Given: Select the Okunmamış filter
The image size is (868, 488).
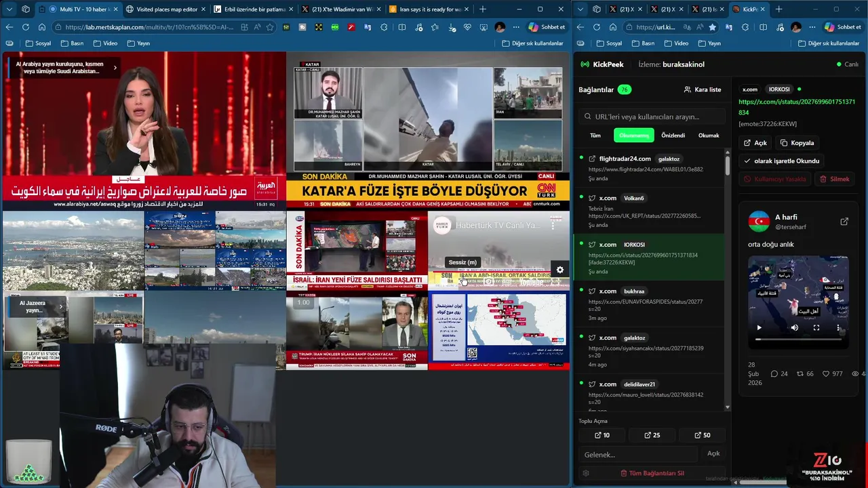Looking at the screenshot, I should coord(634,136).
